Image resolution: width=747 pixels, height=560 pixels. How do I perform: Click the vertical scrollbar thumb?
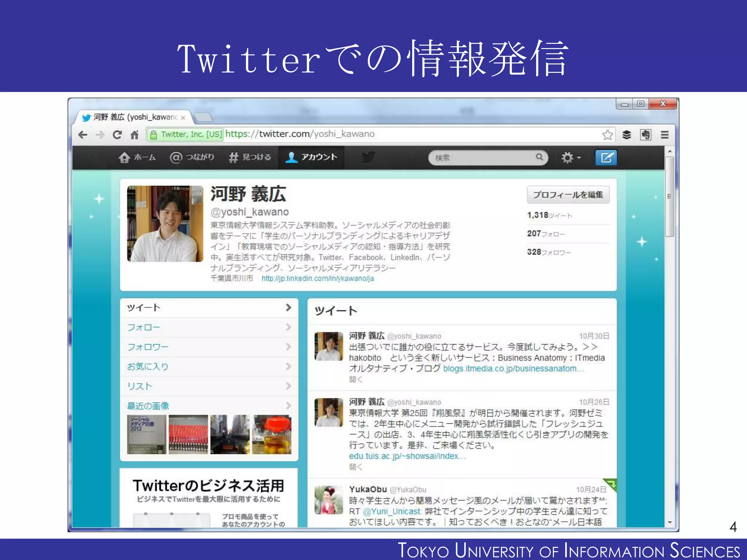coord(670,197)
